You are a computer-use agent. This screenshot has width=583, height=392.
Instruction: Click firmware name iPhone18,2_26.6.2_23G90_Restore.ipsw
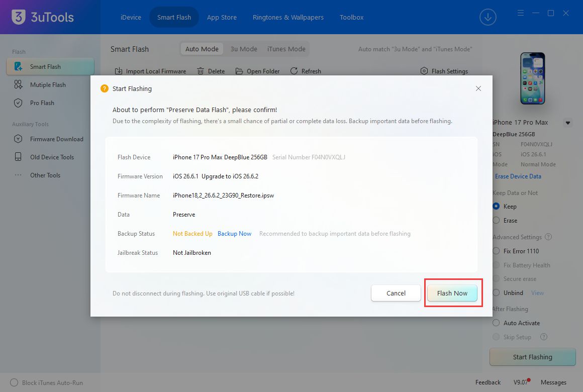click(224, 195)
